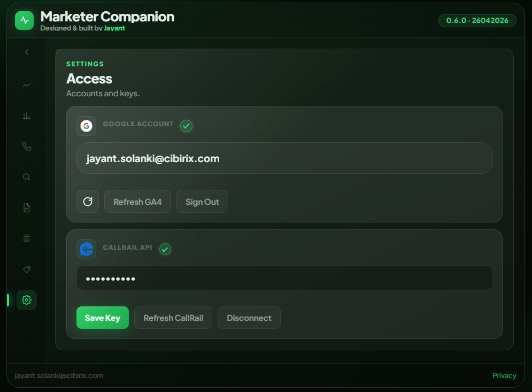The width and height of the screenshot is (532, 392).
Task: Click Refresh GA4 button
Action: 137,202
